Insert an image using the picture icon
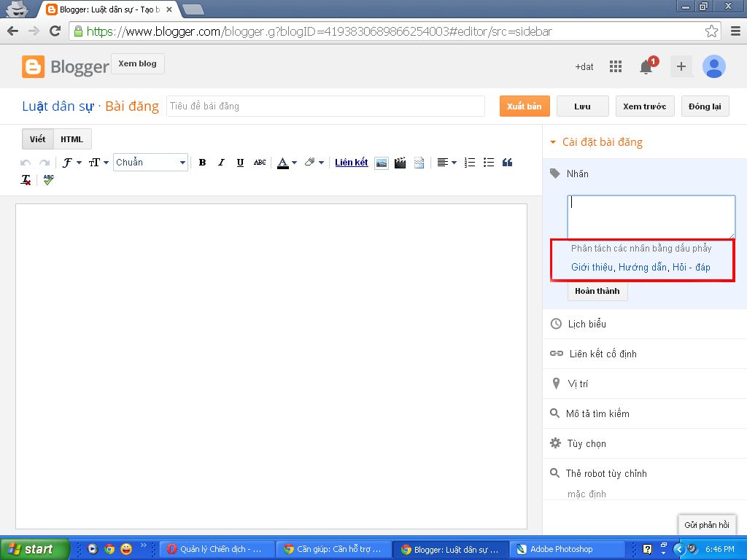Image resolution: width=747 pixels, height=560 pixels. pos(381,163)
